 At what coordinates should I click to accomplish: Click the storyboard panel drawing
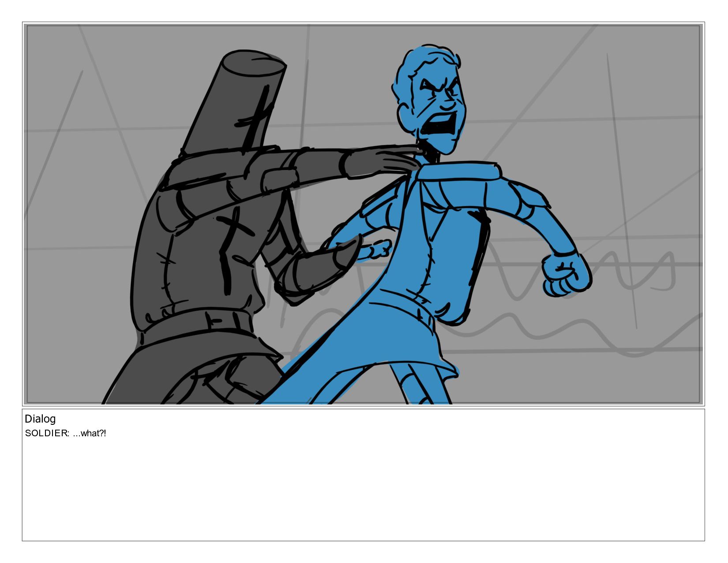point(363,214)
